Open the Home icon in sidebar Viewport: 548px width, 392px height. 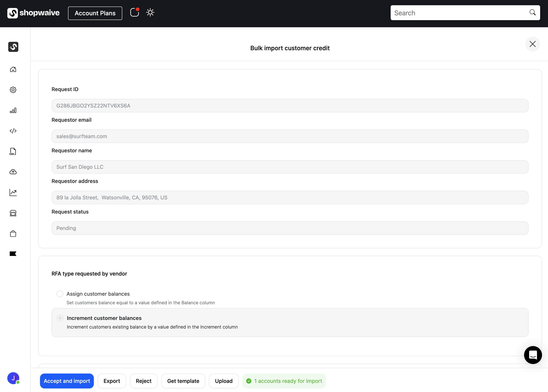click(x=13, y=69)
